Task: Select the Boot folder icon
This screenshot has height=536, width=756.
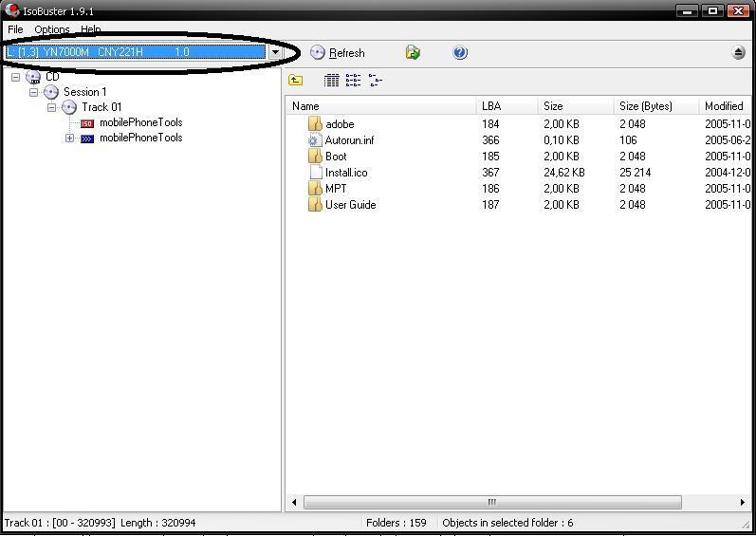Action: [x=315, y=157]
